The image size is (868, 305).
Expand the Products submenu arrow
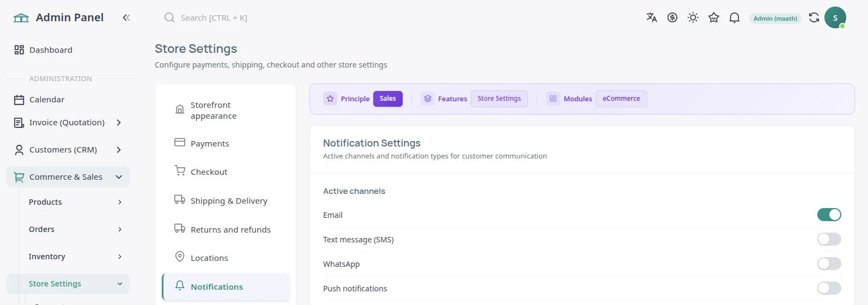click(x=120, y=202)
